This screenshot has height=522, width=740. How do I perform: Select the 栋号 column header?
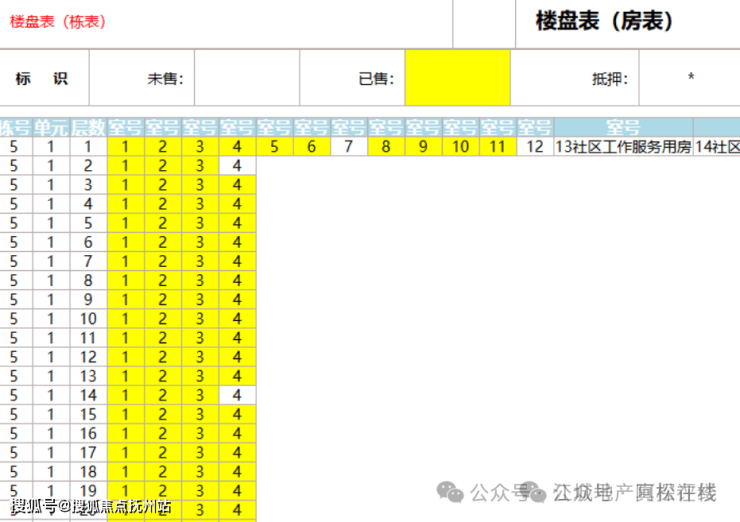pyautogui.click(x=16, y=127)
